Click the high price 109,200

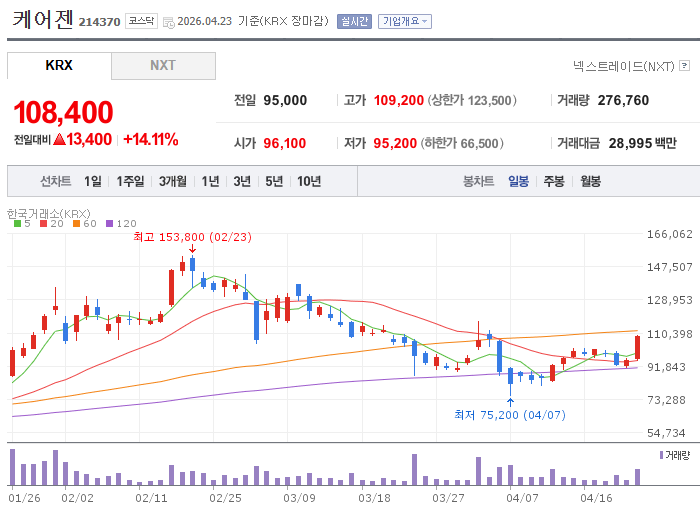coord(399,100)
